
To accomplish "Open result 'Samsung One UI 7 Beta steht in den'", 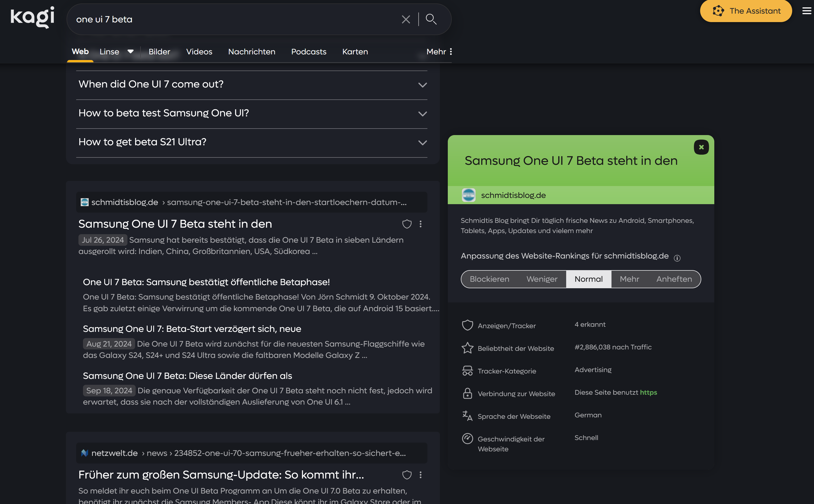I will pos(175,224).
